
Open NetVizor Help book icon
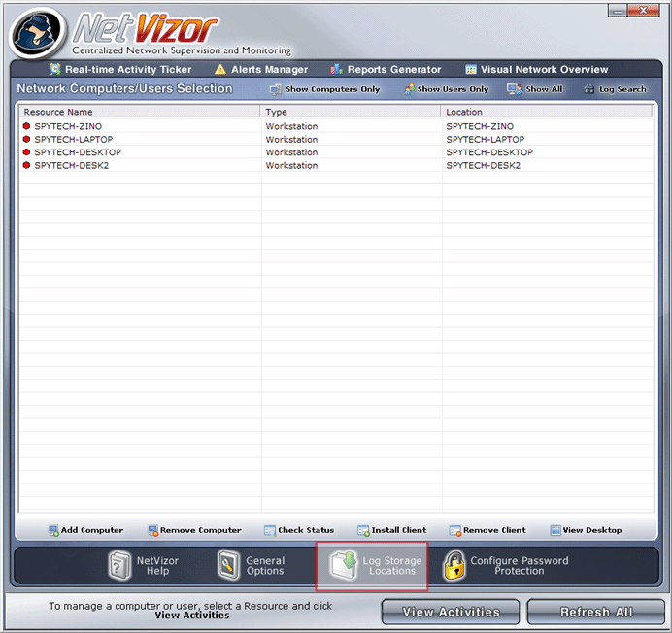[x=119, y=565]
